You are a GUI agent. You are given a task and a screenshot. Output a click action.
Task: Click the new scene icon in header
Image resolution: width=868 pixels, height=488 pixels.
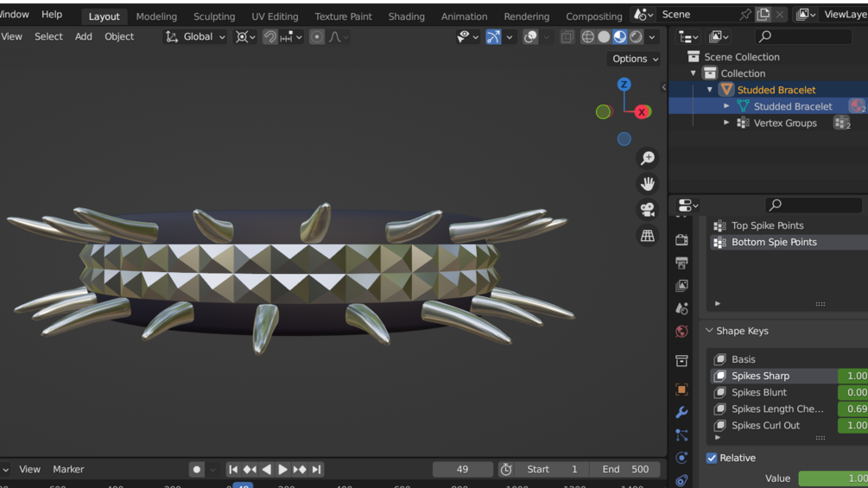coord(763,15)
